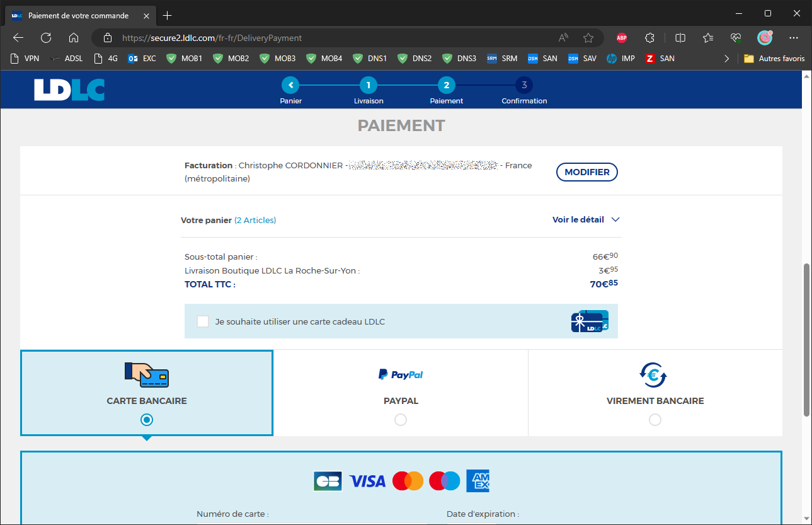Open MOB2 bookmark
Image resolution: width=812 pixels, height=525 pixels.
coord(231,59)
